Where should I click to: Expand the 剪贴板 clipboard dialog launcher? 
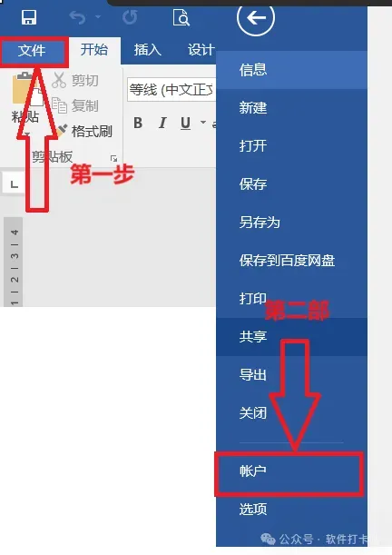pos(113,158)
